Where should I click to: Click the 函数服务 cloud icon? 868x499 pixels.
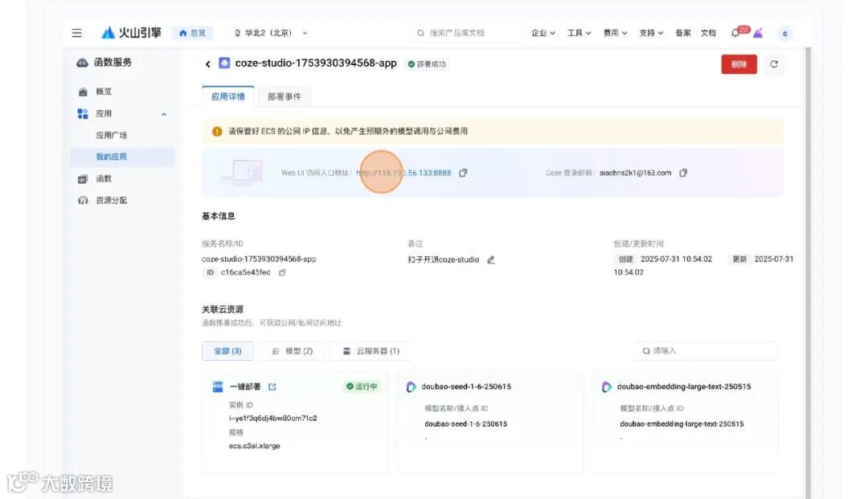83,63
